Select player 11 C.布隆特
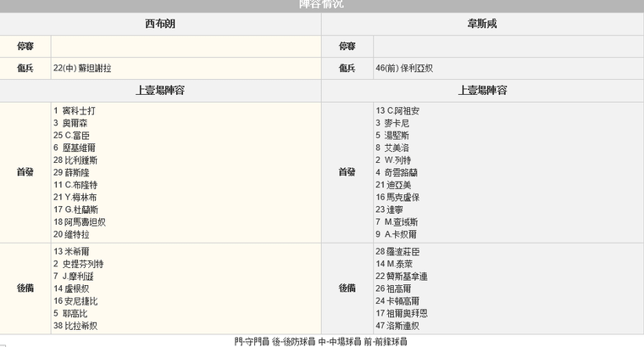The height and width of the screenshot is (347, 644). 75,185
